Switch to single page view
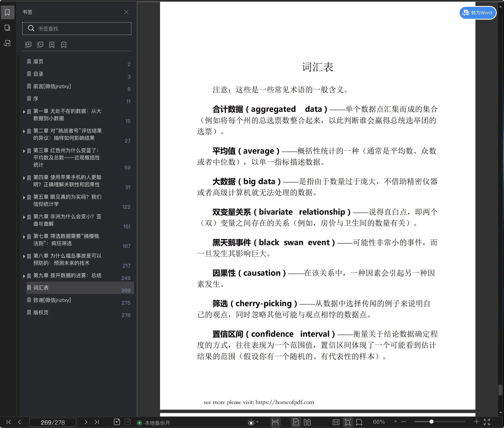 (296, 422)
